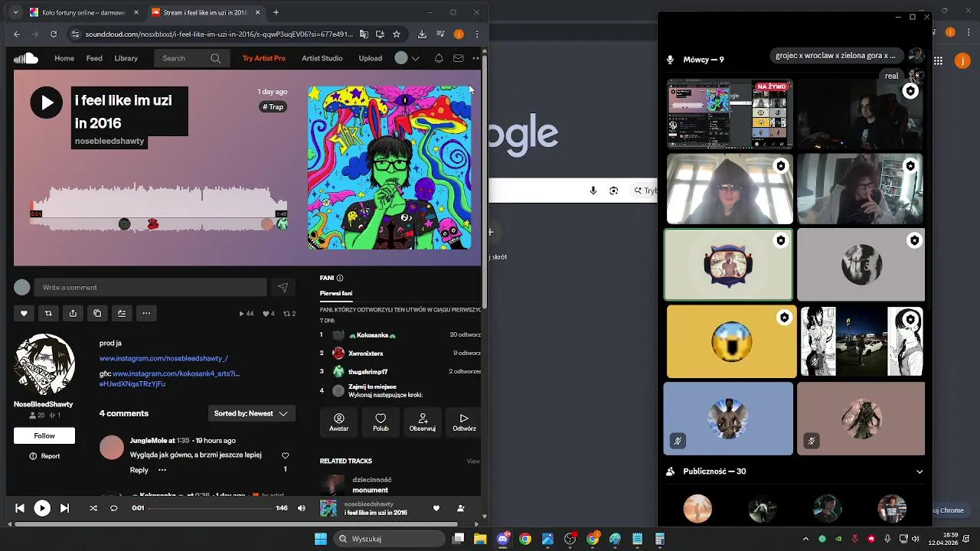Open the Feed page

pos(94,58)
